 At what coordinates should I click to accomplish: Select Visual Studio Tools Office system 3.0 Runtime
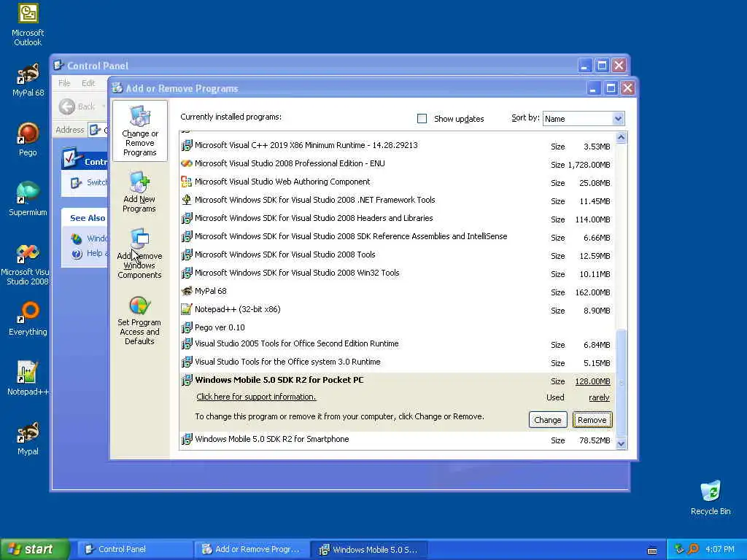coord(398,362)
